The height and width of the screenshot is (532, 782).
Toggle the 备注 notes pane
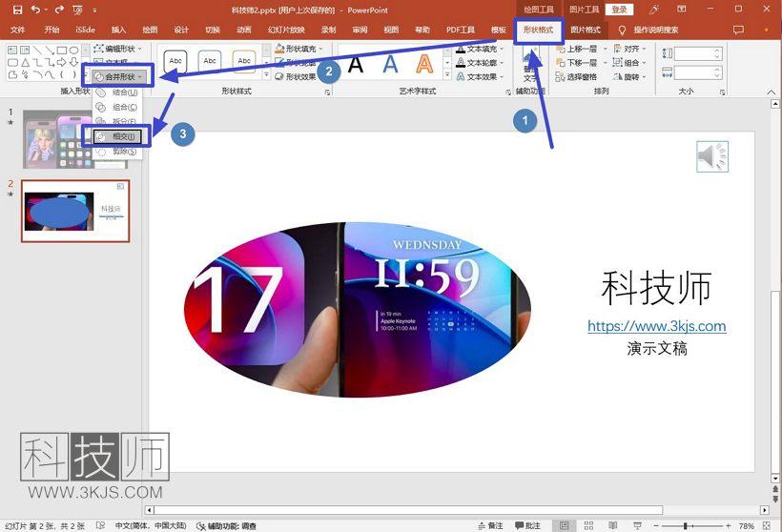(x=491, y=525)
